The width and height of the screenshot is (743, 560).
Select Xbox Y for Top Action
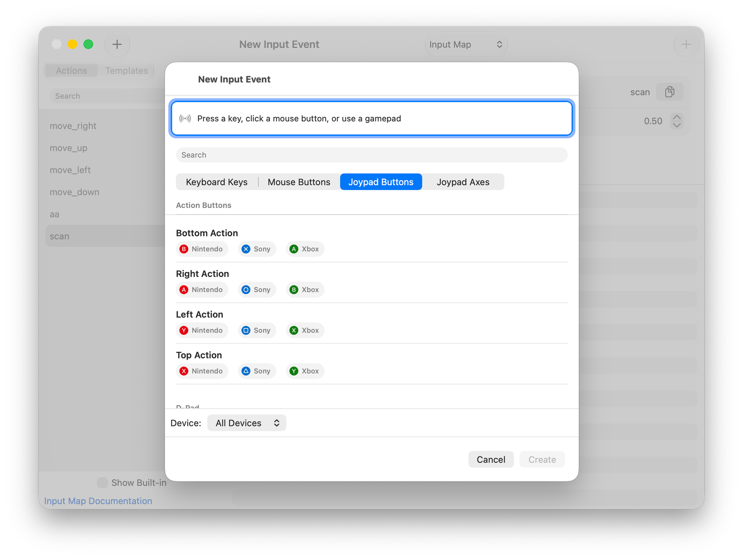305,371
